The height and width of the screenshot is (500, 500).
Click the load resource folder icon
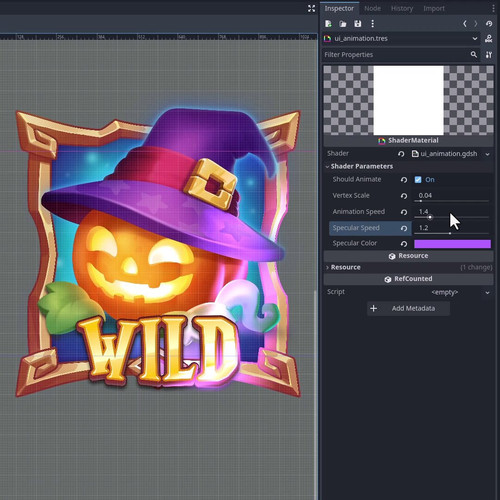tap(343, 24)
